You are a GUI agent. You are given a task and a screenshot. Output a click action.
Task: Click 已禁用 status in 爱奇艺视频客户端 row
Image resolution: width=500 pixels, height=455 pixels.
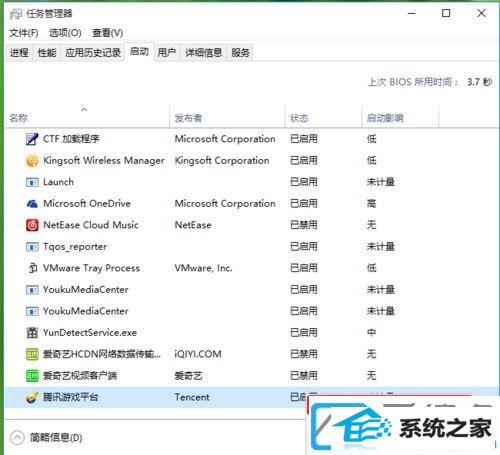point(304,376)
